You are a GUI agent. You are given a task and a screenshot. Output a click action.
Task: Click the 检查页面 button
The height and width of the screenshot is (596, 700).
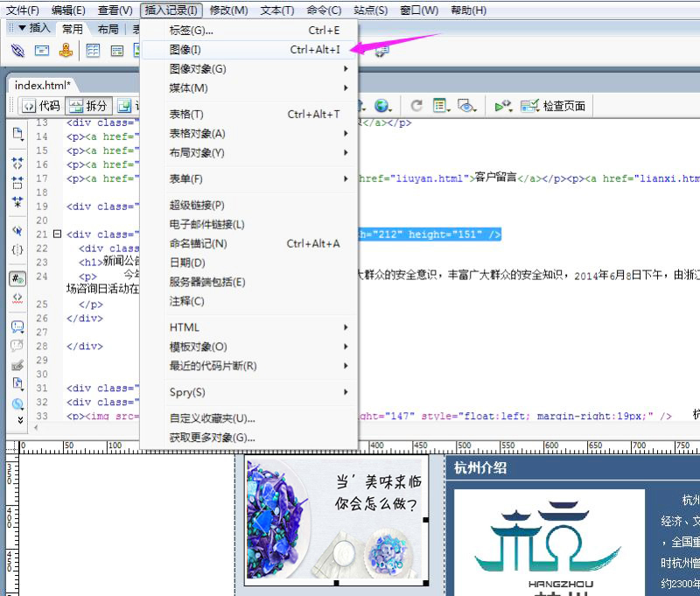pyautogui.click(x=554, y=106)
